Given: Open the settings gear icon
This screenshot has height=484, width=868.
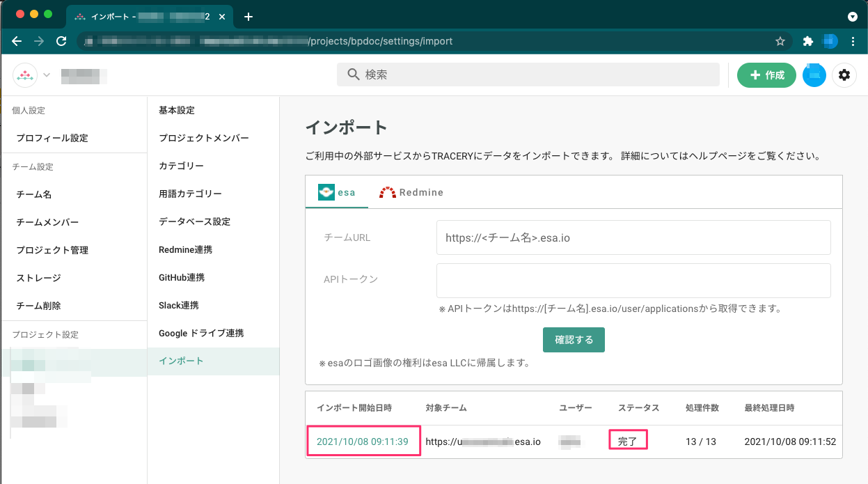Looking at the screenshot, I should point(844,75).
